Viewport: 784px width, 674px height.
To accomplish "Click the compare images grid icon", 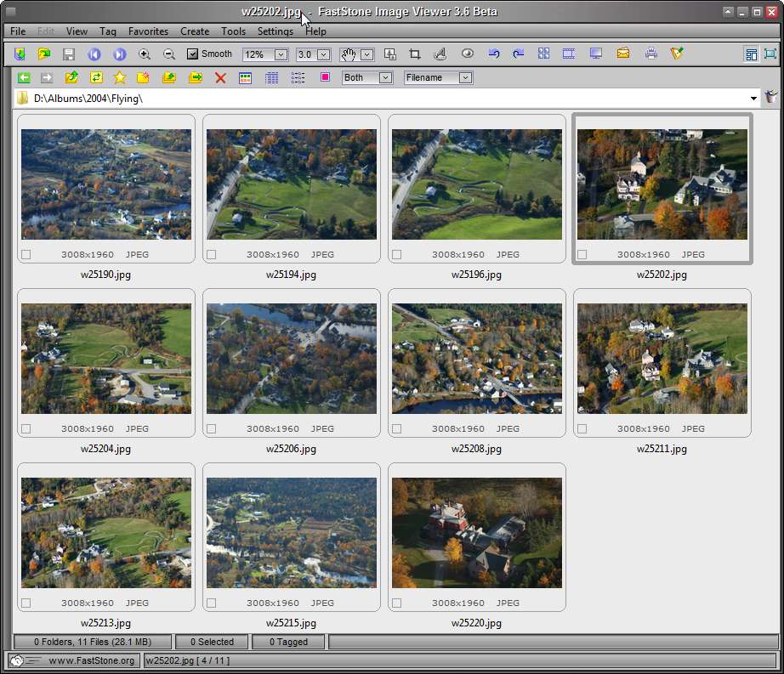I will [544, 54].
